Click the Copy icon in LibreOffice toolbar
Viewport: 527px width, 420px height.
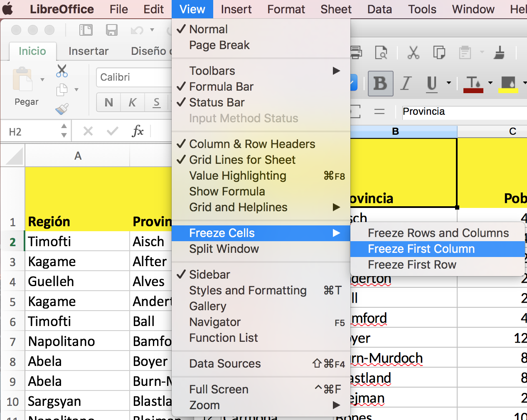tap(439, 52)
